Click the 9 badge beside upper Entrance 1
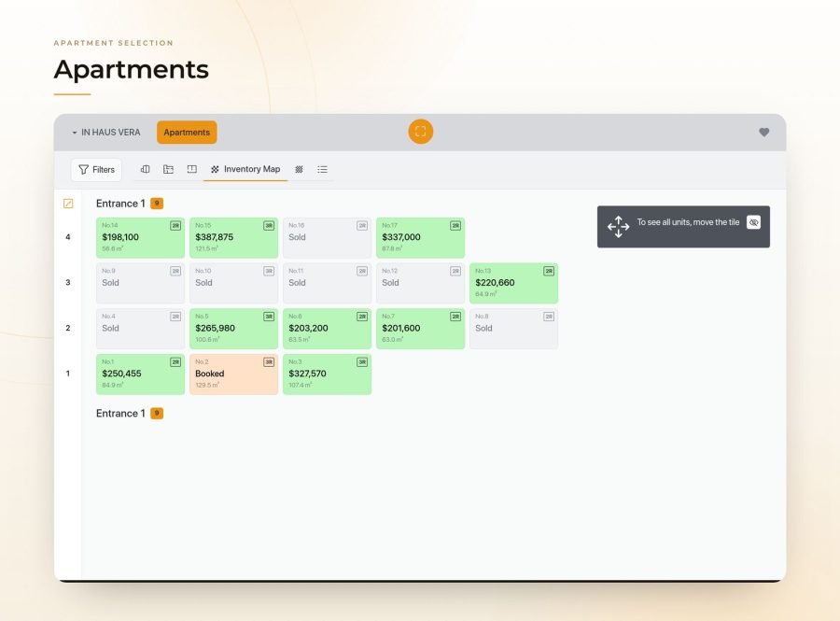 [x=157, y=204]
